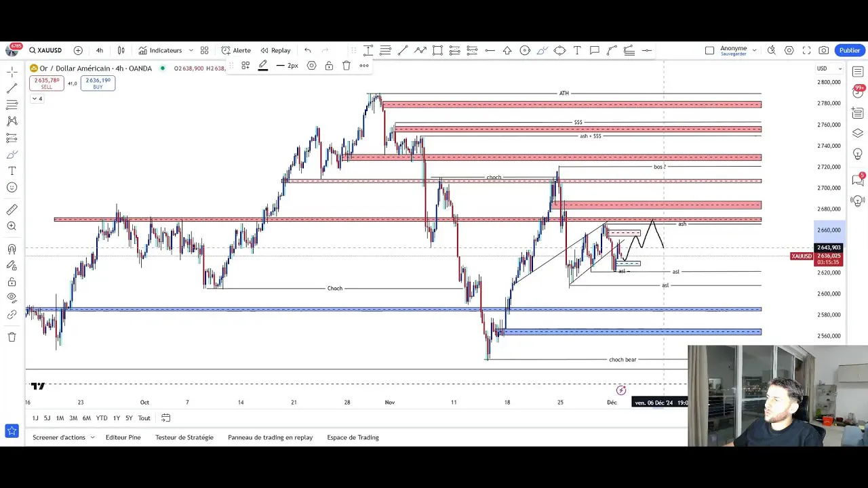The image size is (868, 488).
Task: Open the Testeur de Stratégie tab
Action: coord(184,437)
